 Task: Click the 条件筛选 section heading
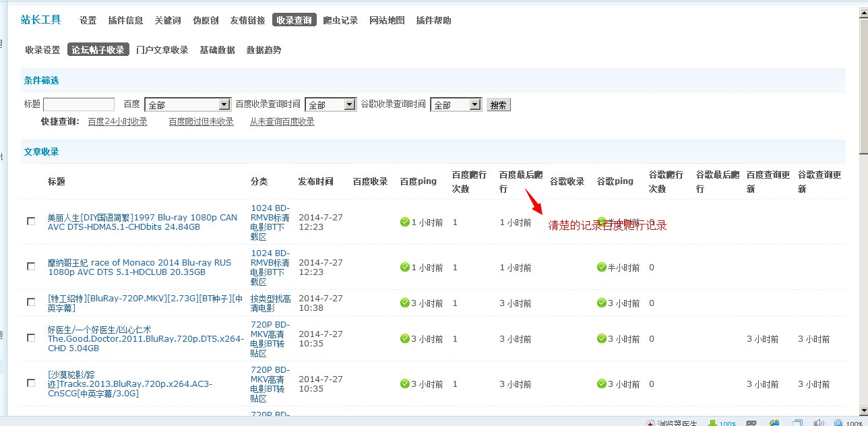(x=42, y=80)
